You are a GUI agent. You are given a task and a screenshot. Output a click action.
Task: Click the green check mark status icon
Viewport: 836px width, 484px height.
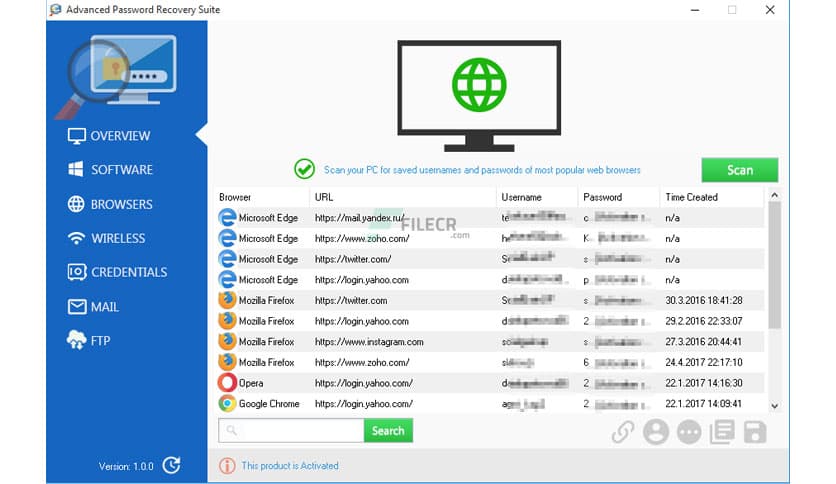point(304,170)
